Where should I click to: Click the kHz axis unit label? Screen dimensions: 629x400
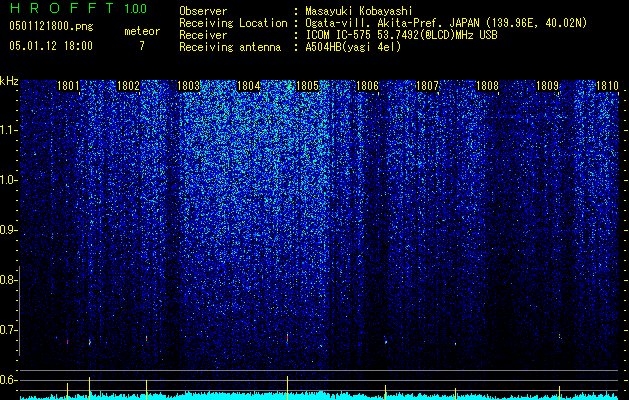(9, 81)
